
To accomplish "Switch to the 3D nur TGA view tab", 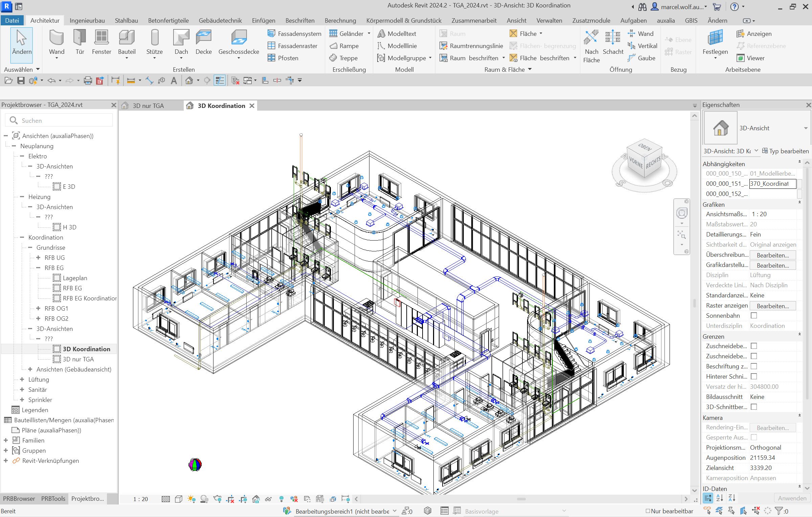I will pyautogui.click(x=148, y=106).
